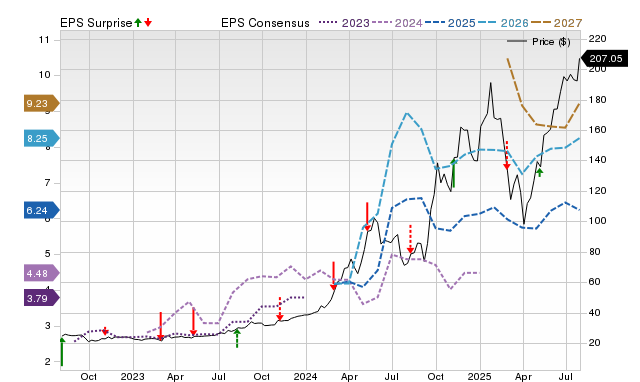Click the 2025 label on the time axis
The width and height of the screenshot is (640, 382).
(479, 376)
